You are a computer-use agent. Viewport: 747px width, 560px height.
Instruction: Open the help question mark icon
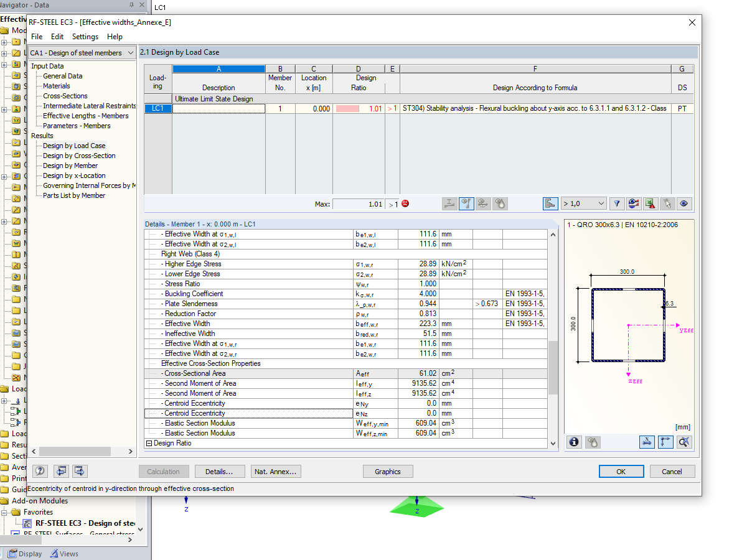(x=39, y=471)
